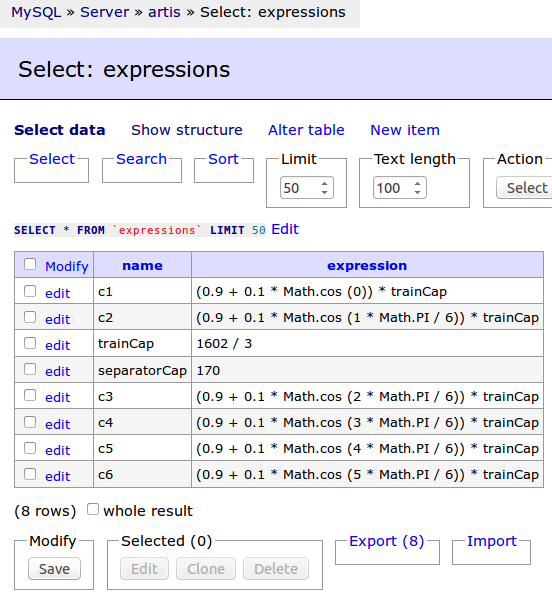Open the Import section
Screen dimensions: 552x599
coord(492,541)
